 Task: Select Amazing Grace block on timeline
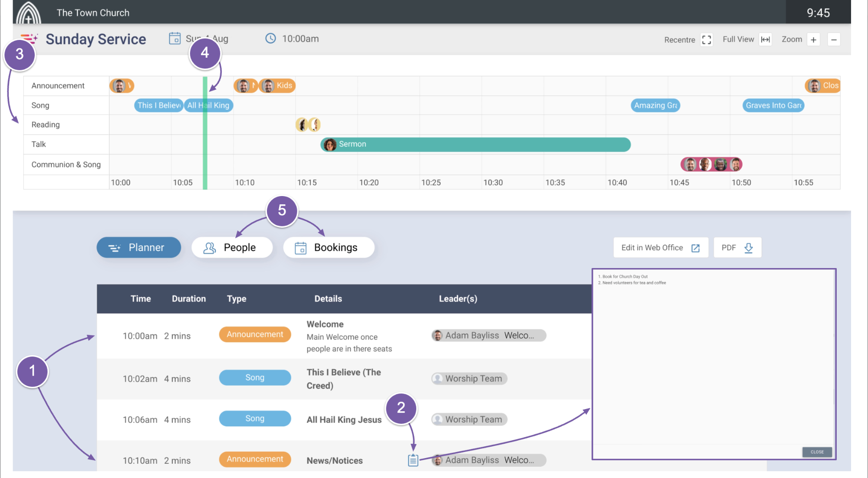[x=655, y=105]
